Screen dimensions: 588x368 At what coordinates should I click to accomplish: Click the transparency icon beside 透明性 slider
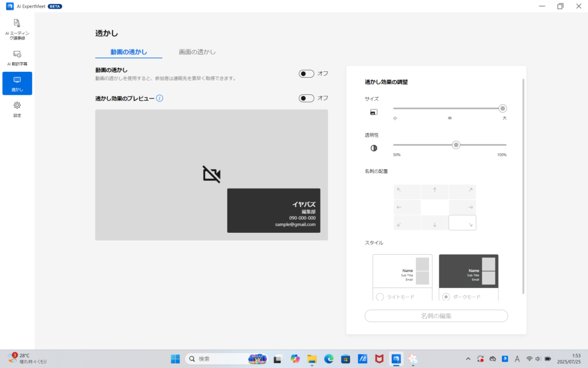tap(374, 148)
